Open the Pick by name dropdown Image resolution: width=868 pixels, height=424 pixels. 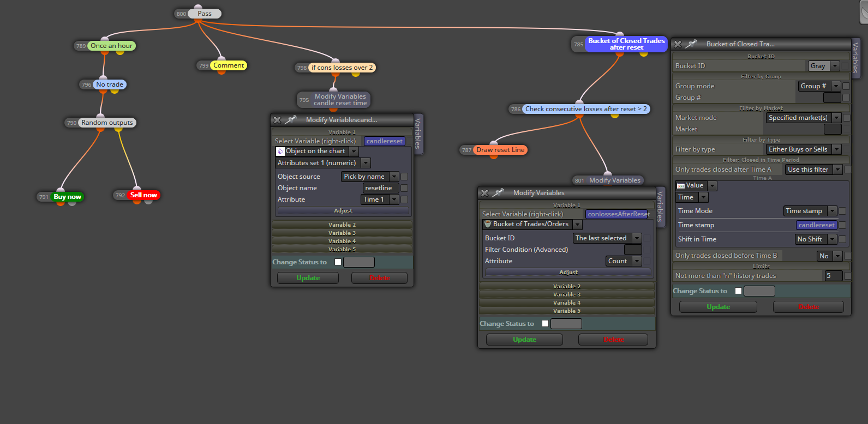(x=394, y=177)
